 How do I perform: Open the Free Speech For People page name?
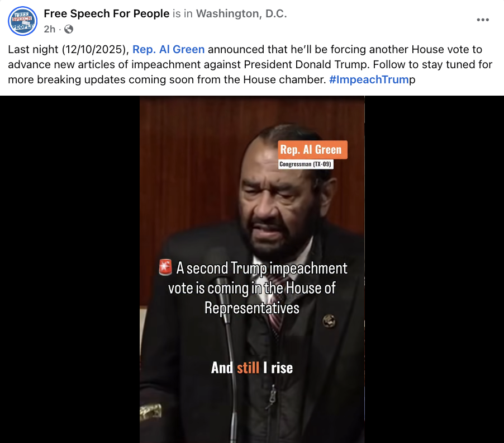click(x=106, y=13)
